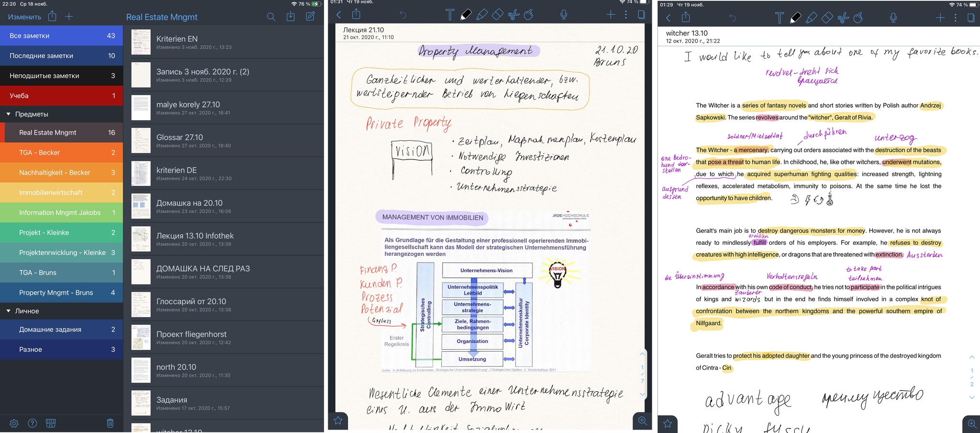Jump to next page in witcher 13.10 scroller
This screenshot has height=433, width=980.
click(x=972, y=398)
